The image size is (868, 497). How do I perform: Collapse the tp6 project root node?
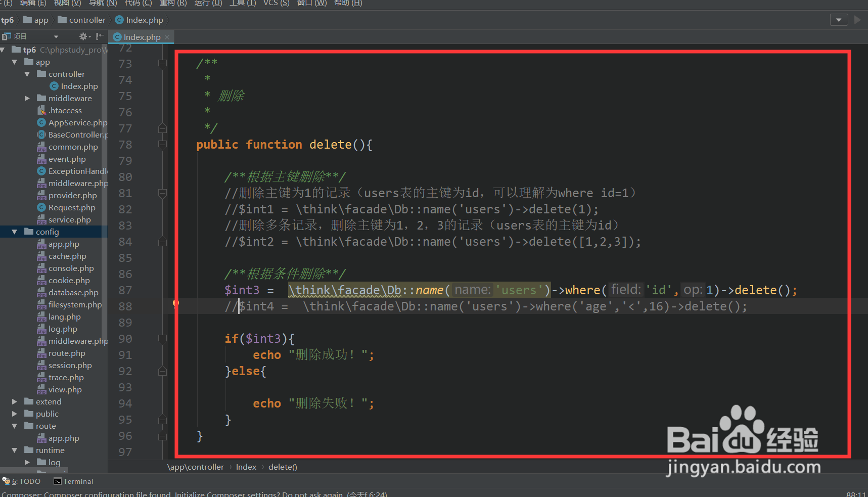[3, 50]
